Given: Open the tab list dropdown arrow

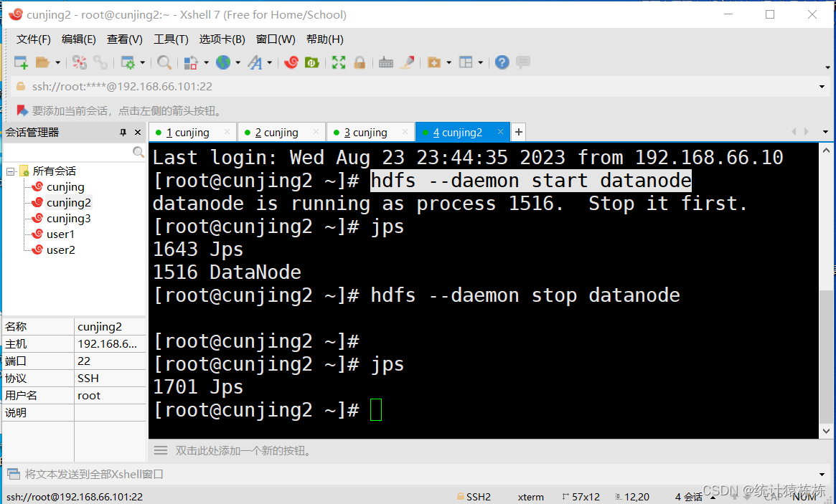Looking at the screenshot, I should [x=825, y=132].
